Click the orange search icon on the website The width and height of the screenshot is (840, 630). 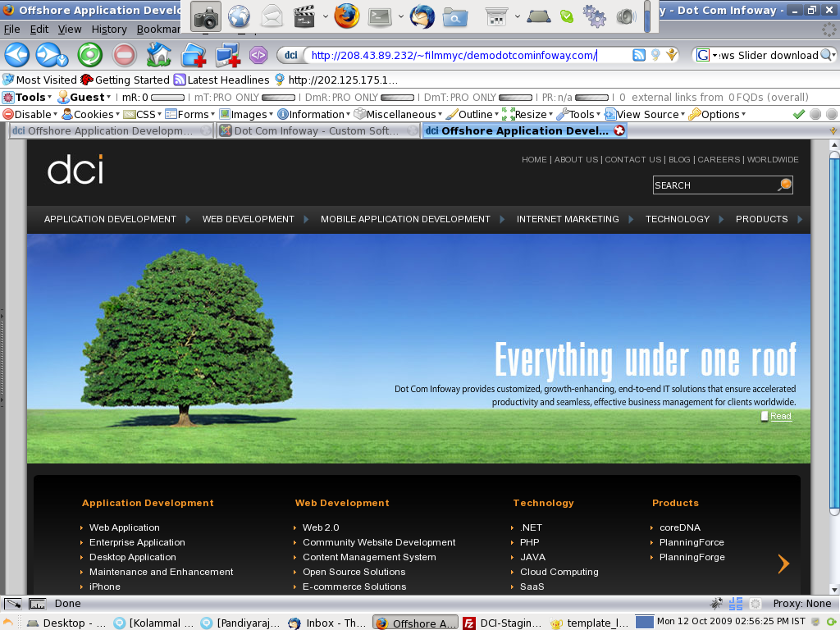point(784,185)
